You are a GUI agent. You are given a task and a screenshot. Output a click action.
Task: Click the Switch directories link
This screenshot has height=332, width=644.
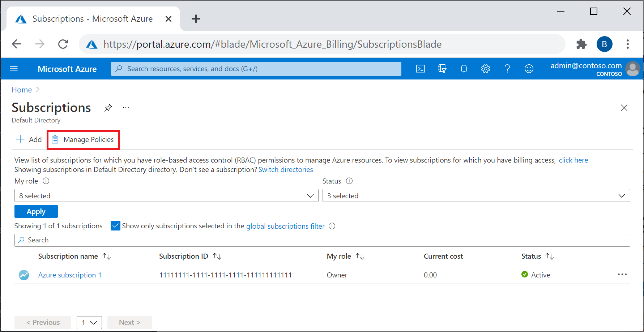[x=286, y=169]
